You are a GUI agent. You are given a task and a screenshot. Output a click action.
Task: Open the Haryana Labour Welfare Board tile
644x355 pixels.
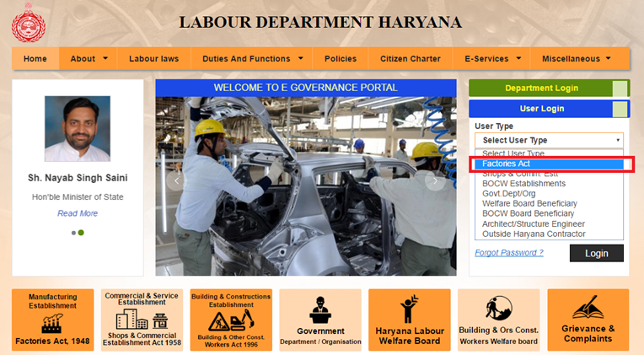tap(410, 320)
